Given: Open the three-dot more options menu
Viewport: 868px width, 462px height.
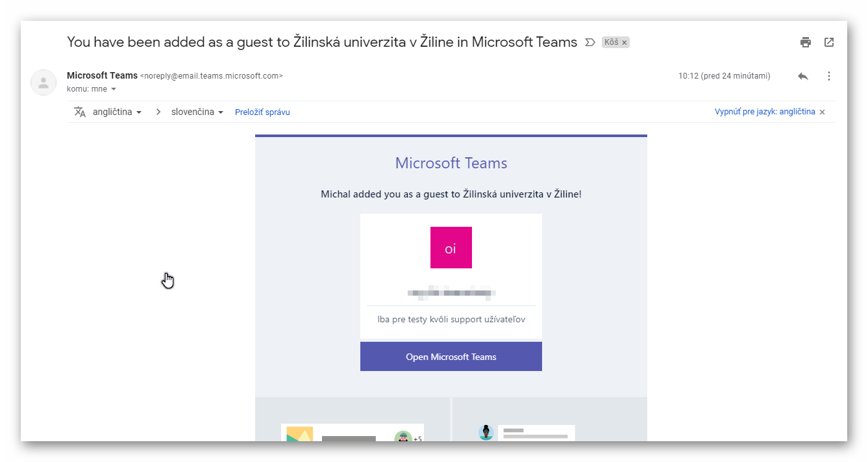Looking at the screenshot, I should point(828,76).
